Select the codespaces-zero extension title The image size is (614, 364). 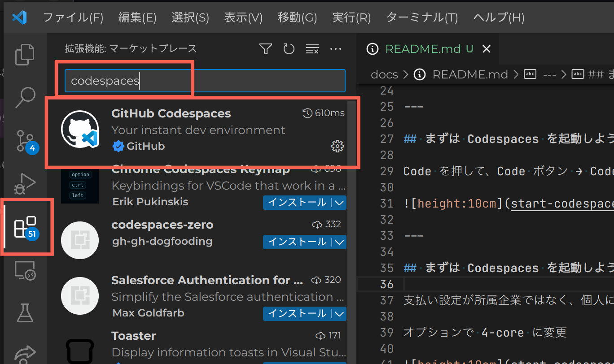coord(162,225)
